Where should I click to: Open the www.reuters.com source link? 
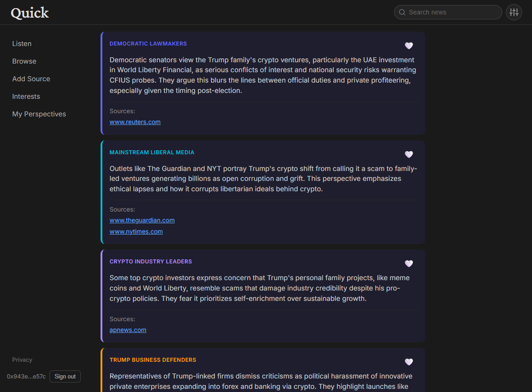click(x=135, y=122)
